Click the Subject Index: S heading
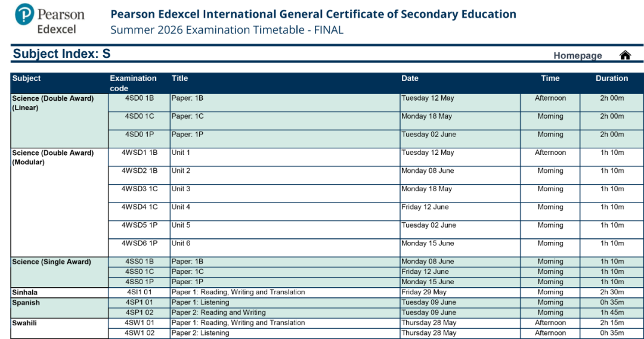The height and width of the screenshot is (339, 644). 62,54
